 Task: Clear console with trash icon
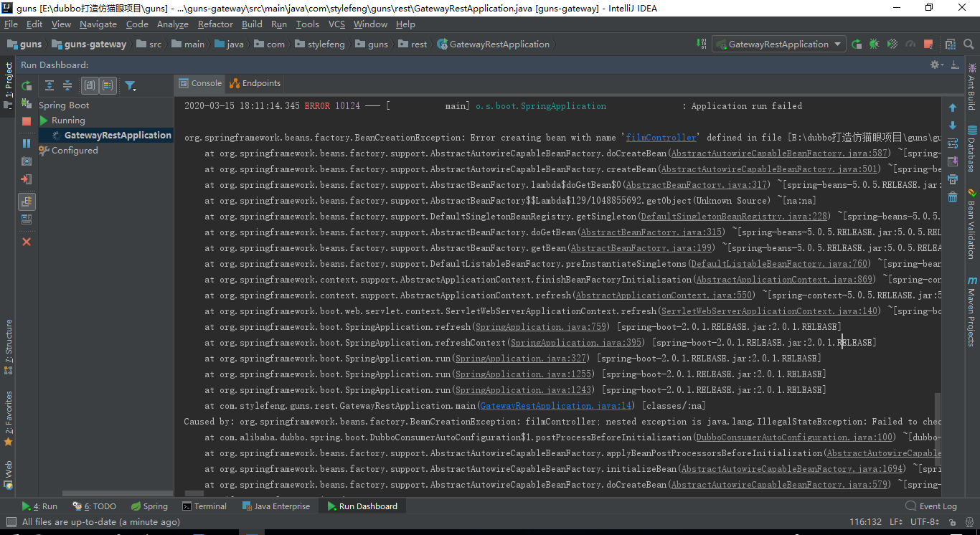coord(953,197)
